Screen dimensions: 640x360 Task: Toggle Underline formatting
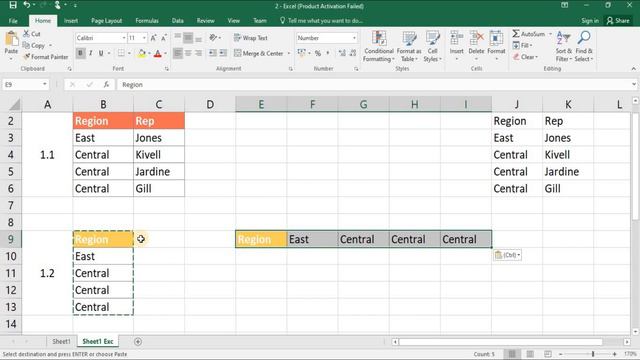101,53
